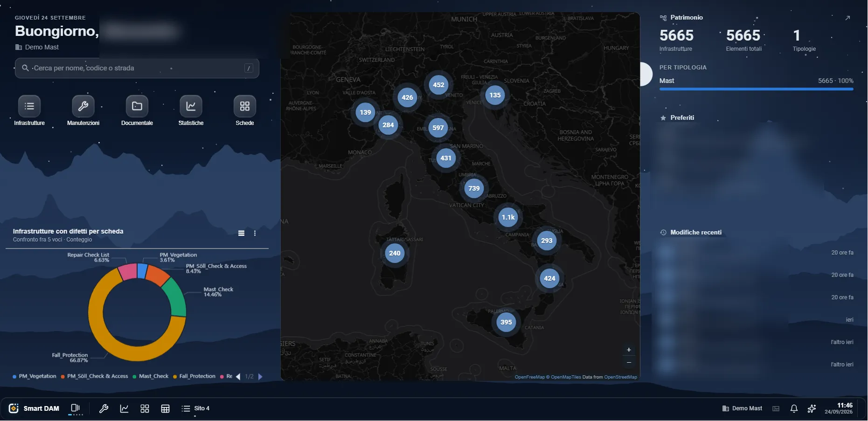The width and height of the screenshot is (868, 421).
Task: Open chart three-dot options menu
Action: [255, 233]
